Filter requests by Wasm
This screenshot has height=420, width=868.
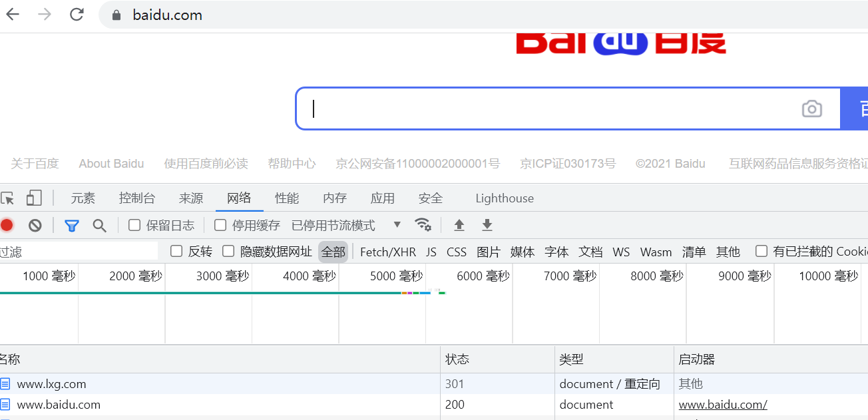[x=656, y=252]
